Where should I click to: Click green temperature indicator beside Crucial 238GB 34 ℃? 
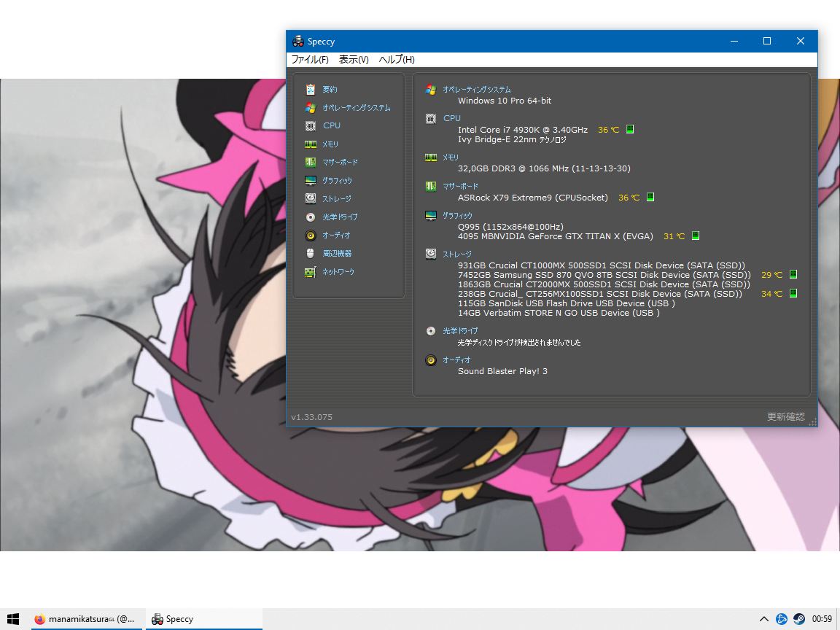[793, 293]
